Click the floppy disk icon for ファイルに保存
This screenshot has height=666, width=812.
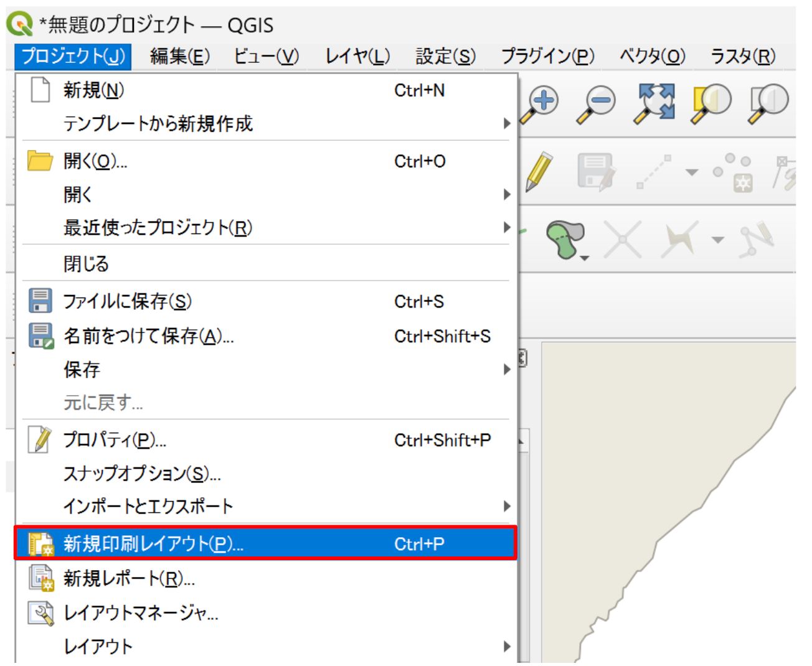(x=40, y=301)
